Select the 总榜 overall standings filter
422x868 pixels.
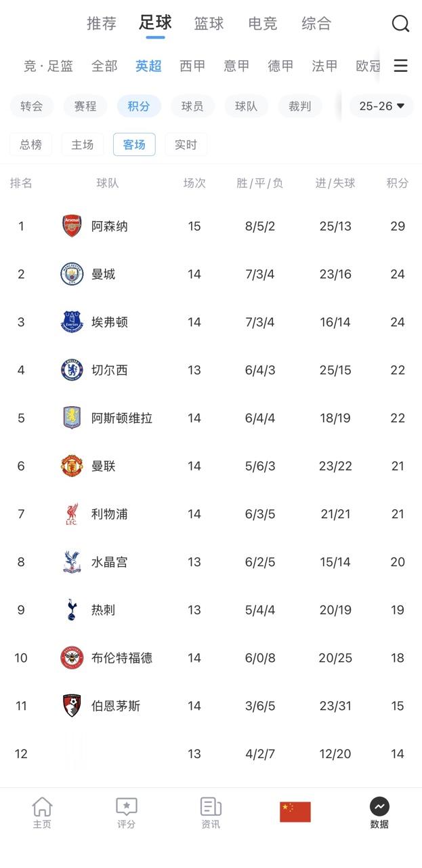point(30,144)
